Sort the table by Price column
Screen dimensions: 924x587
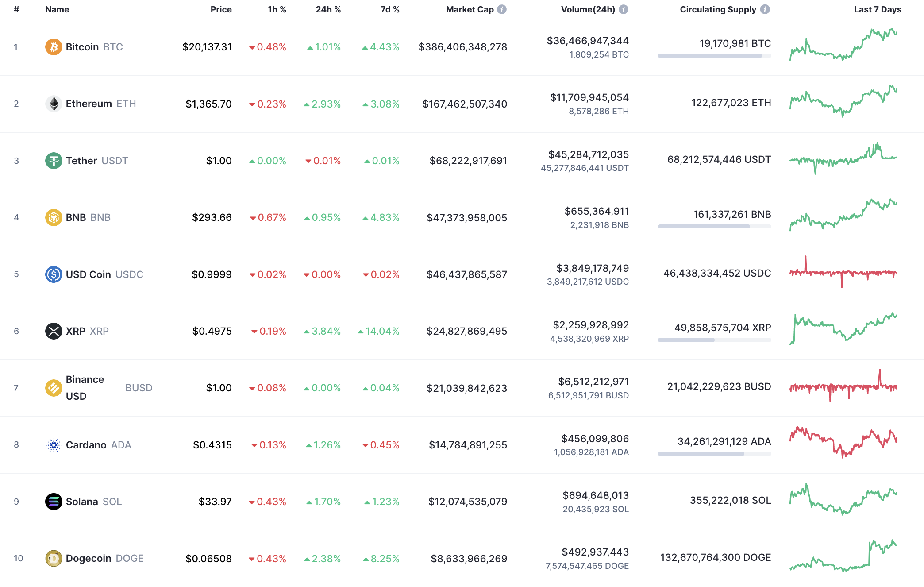click(x=221, y=9)
